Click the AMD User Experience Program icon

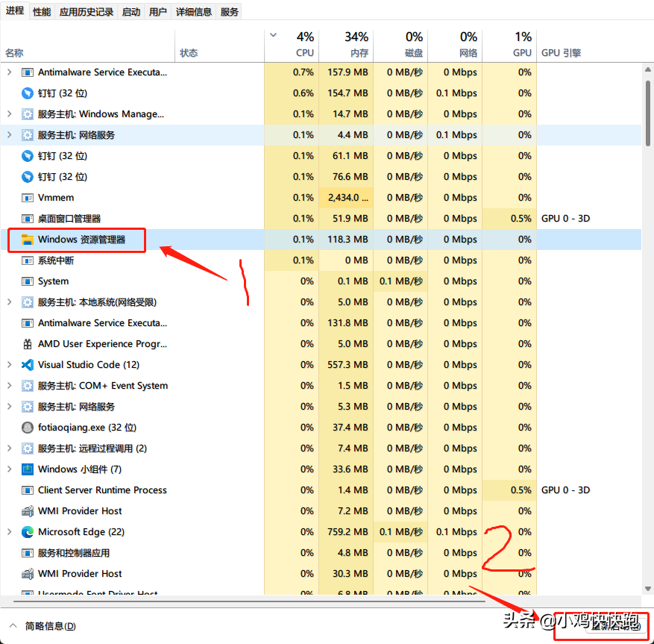pyautogui.click(x=27, y=344)
